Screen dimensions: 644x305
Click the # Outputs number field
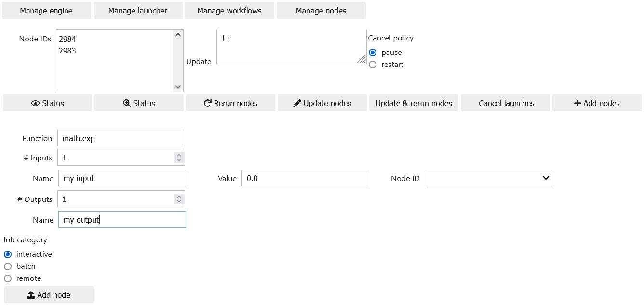coord(121,199)
